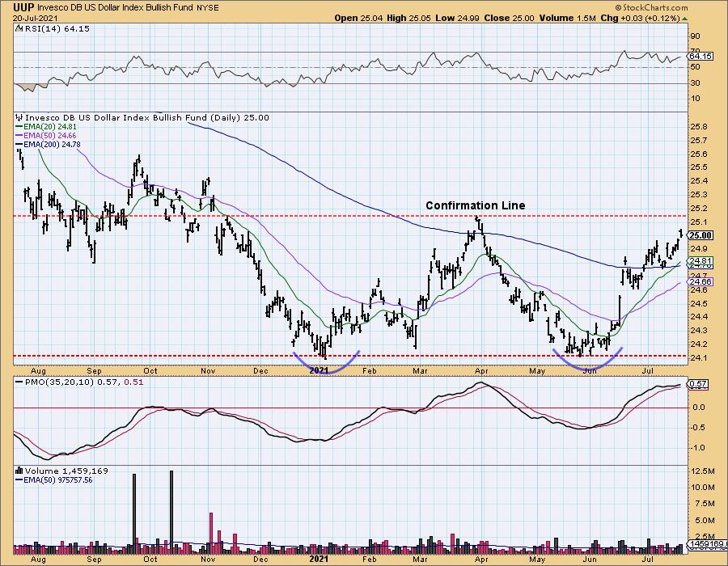The image size is (728, 566).
Task: Click the volume panel bars icon
Action: (x=19, y=471)
